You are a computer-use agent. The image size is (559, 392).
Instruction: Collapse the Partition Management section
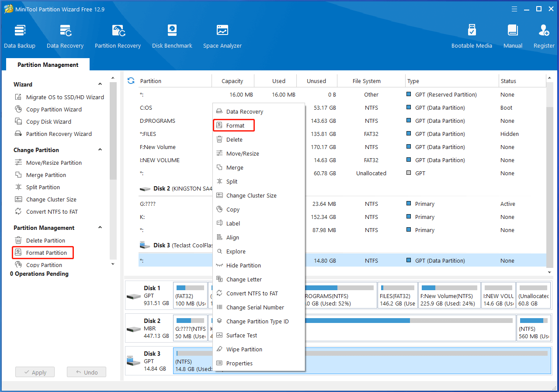[x=100, y=227]
